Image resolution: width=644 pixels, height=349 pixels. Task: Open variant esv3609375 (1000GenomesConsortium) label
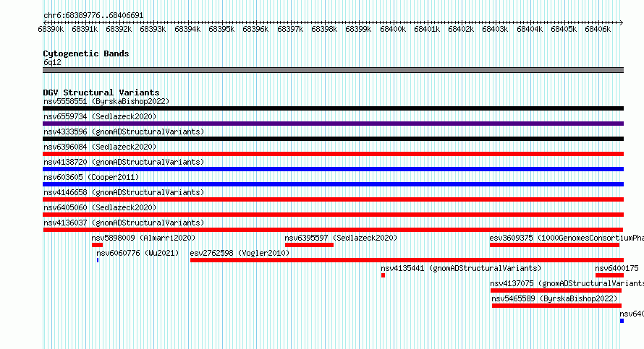pos(567,238)
